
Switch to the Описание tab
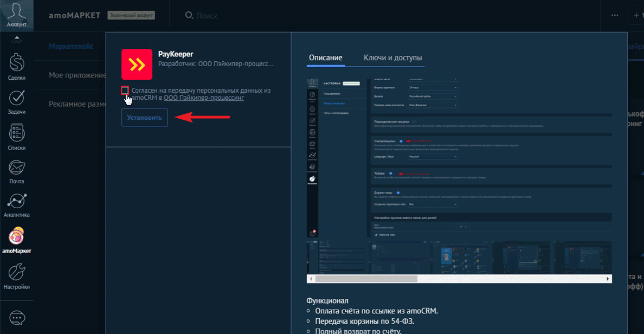point(325,58)
